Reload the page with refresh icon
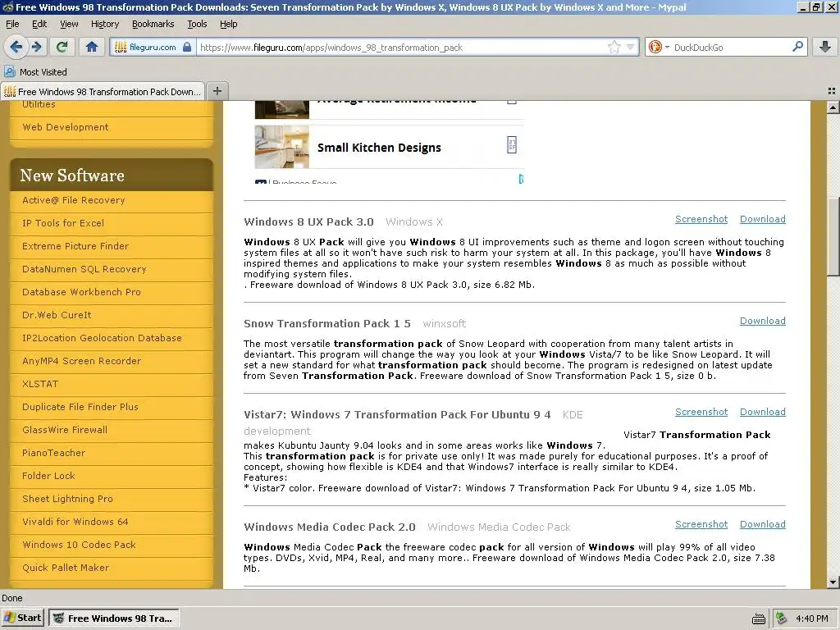This screenshot has height=630, width=840. 62,47
